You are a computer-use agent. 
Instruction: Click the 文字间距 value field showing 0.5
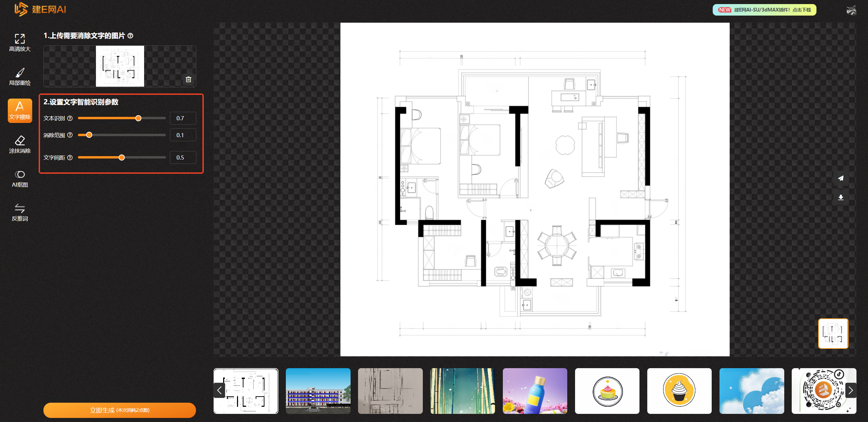point(183,157)
